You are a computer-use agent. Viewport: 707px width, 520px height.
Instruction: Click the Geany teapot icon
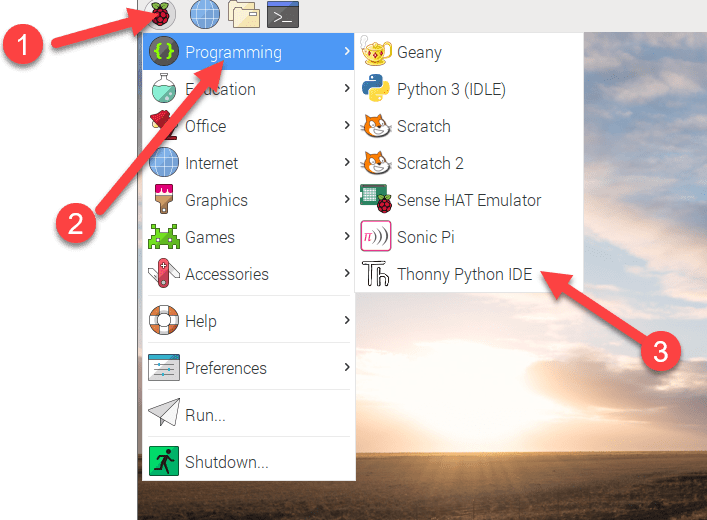pos(375,52)
